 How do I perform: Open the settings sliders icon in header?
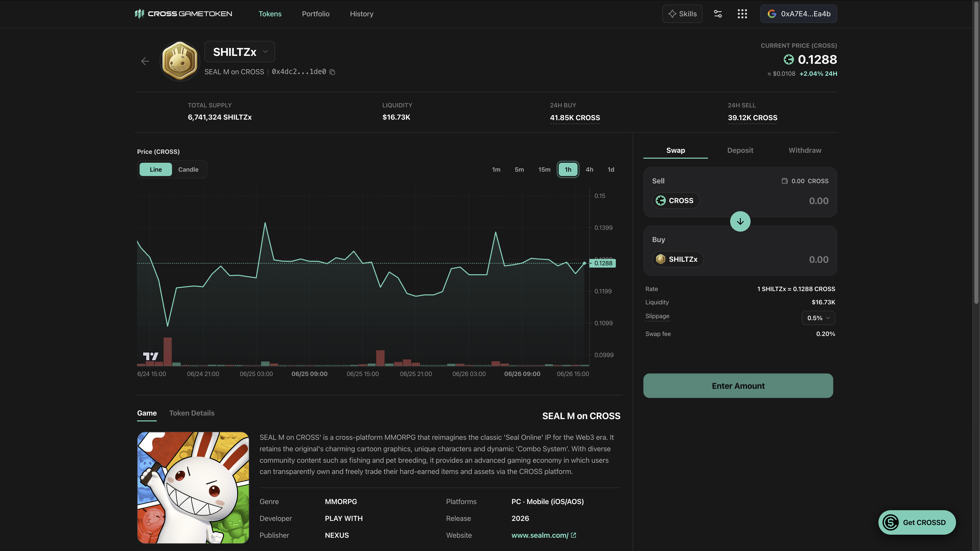click(x=718, y=14)
